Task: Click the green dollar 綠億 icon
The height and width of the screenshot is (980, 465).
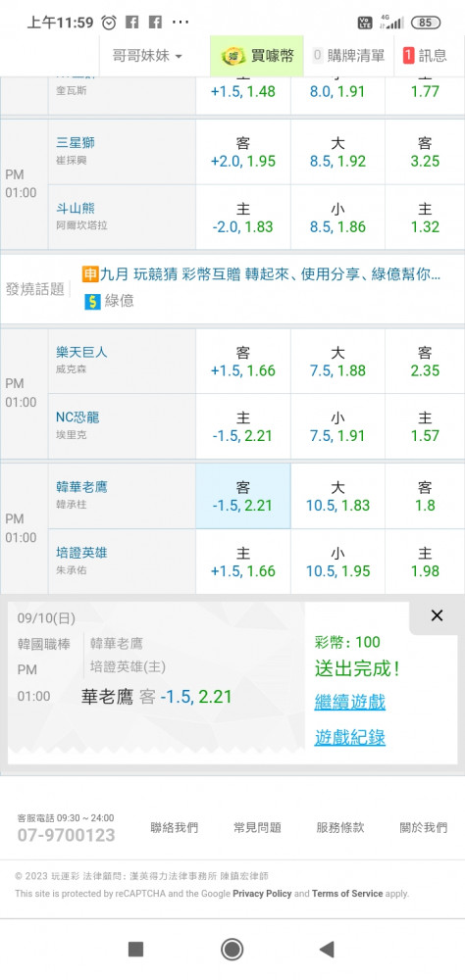Action: point(92,302)
